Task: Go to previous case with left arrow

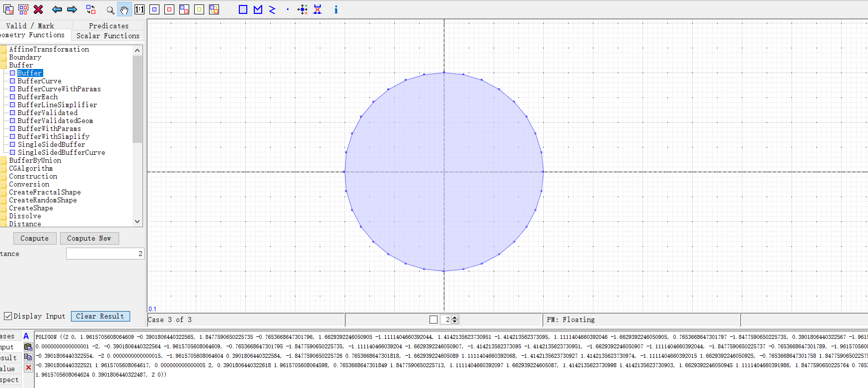Action: tap(57, 9)
